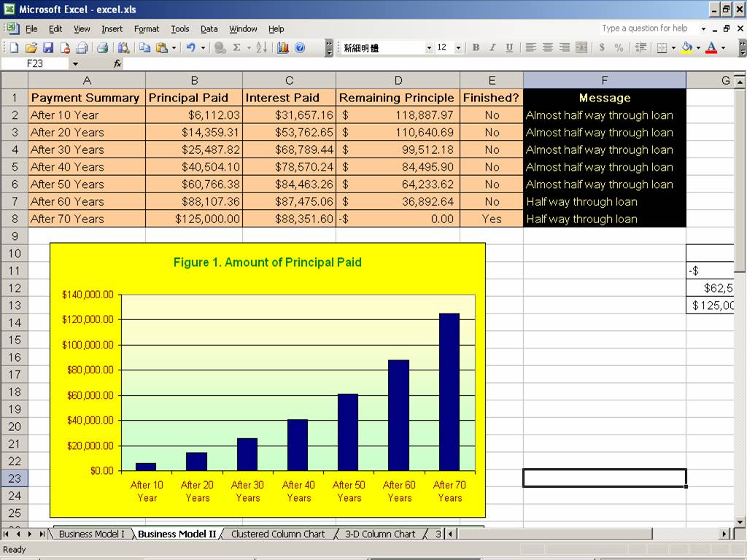Click the Save icon in the toolbar

[48, 47]
